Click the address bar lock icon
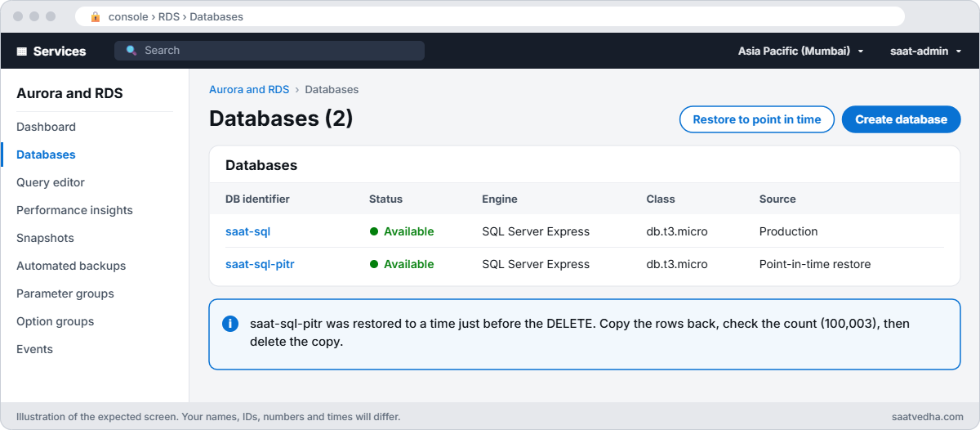The height and width of the screenshot is (430, 980). point(96,16)
